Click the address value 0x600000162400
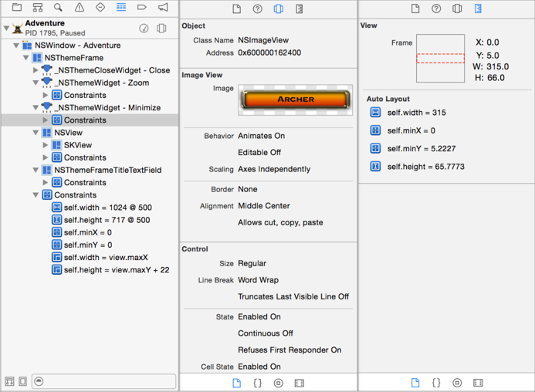Image resolution: width=535 pixels, height=392 pixels. 269,53
